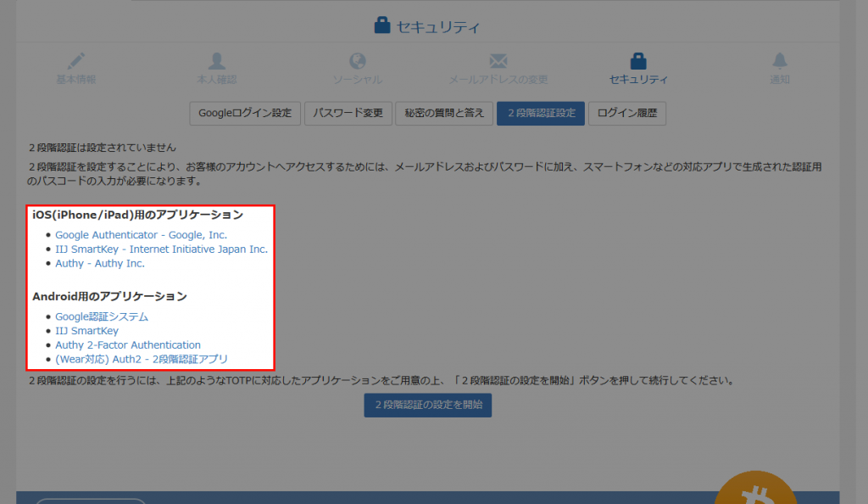Switch to the ソーシャル tab

(358, 79)
